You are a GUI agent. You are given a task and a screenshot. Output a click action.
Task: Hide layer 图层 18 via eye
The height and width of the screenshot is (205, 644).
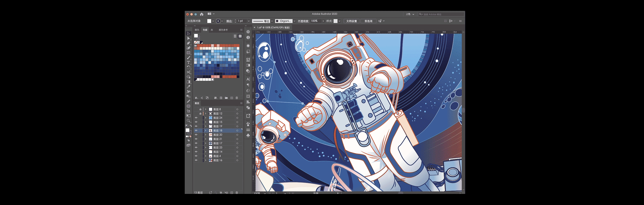click(x=196, y=130)
